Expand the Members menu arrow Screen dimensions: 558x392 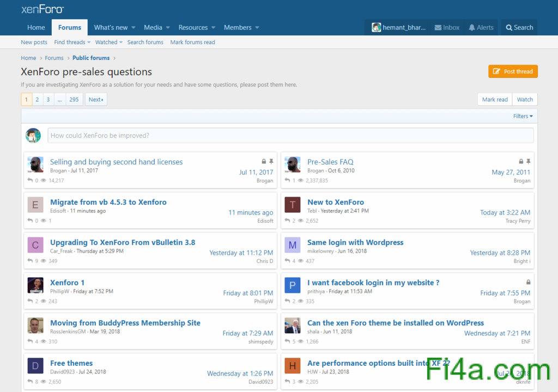257,28
